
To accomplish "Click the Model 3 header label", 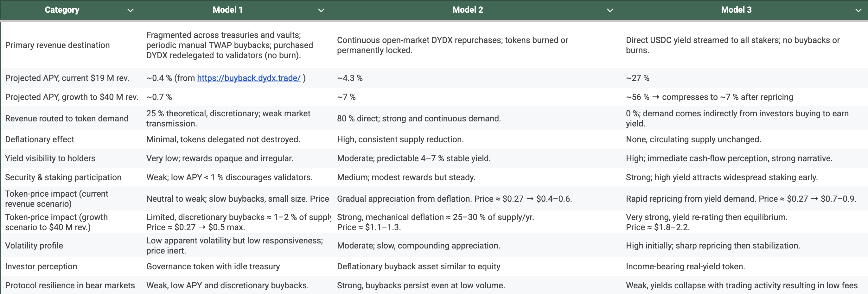I will (x=736, y=10).
